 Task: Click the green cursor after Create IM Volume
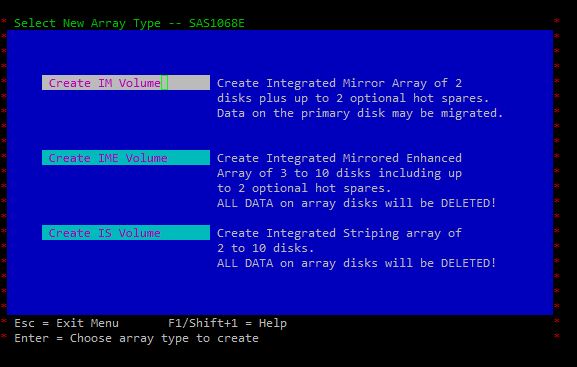pyautogui.click(x=164, y=83)
